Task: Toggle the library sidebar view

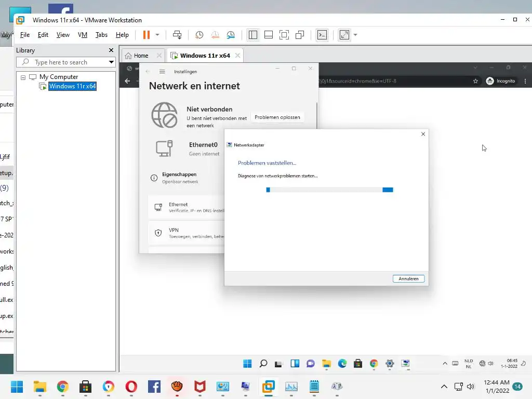Action: (x=253, y=35)
